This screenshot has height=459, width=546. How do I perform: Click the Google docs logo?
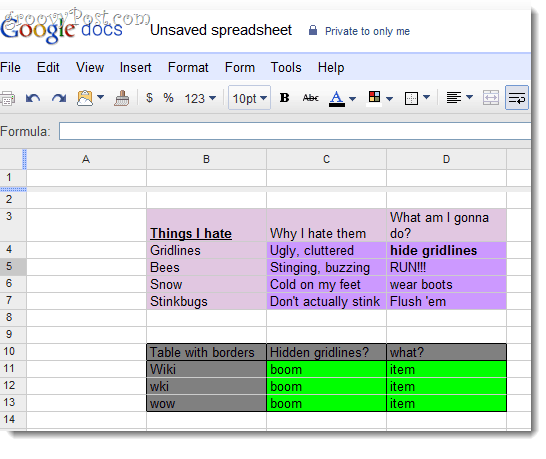(62, 31)
